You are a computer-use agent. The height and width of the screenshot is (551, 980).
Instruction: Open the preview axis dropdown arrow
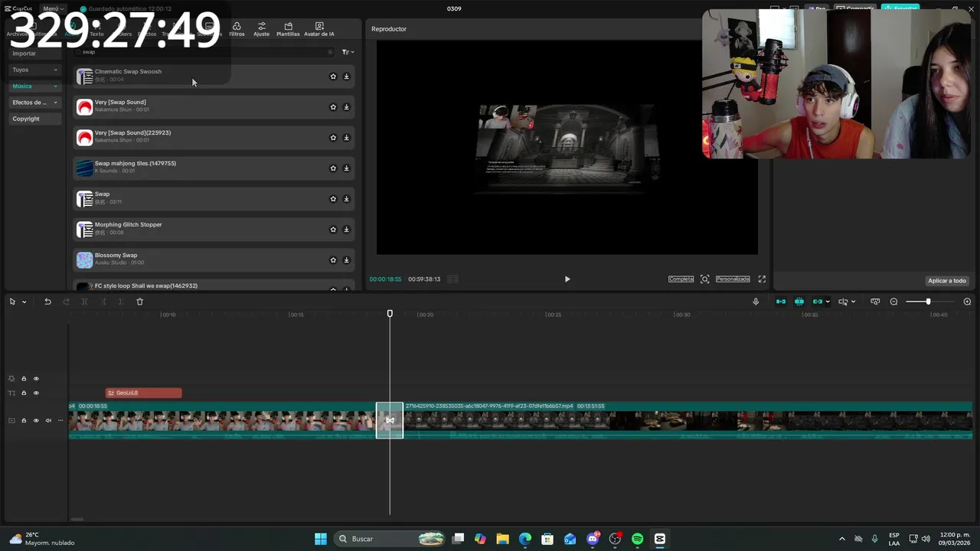[x=853, y=302]
